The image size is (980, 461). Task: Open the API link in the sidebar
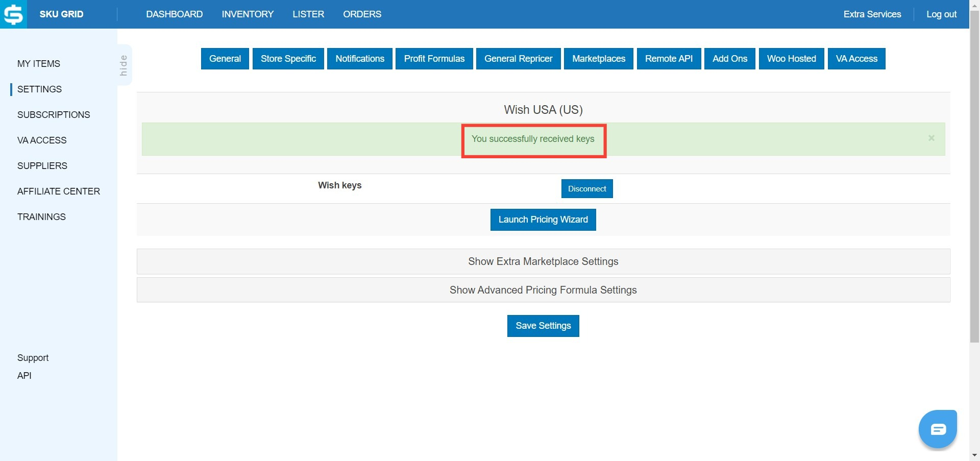24,376
